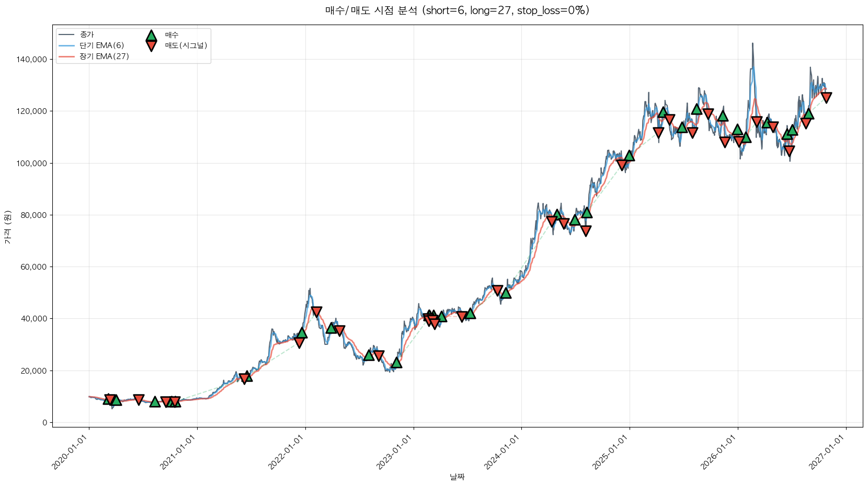Select the 140,000 y-axis tick label
Screen dimensions: 868x486
tap(32, 60)
